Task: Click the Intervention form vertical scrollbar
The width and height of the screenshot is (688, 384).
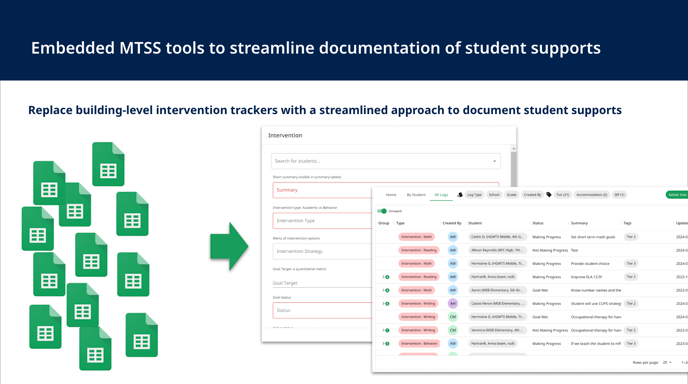Action: pyautogui.click(x=513, y=167)
